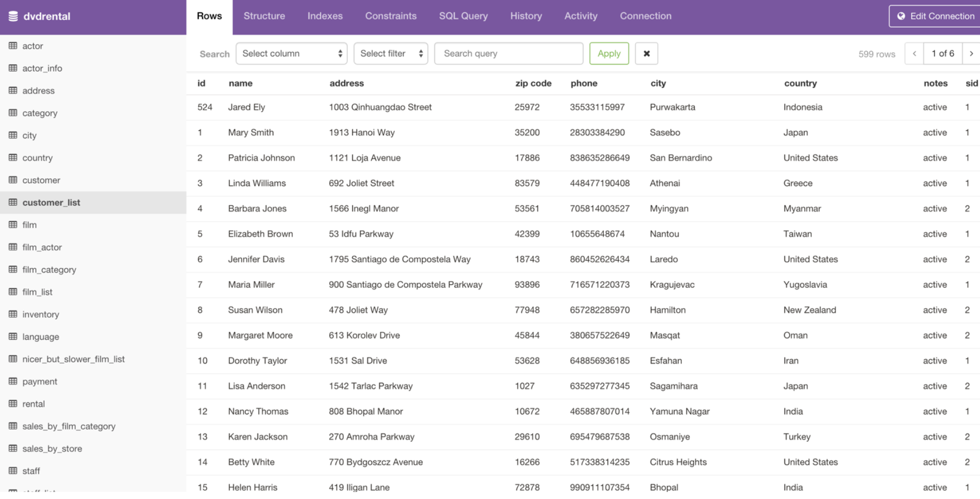Image resolution: width=980 pixels, height=499 pixels.
Task: Open the Select column dropdown
Action: pyautogui.click(x=291, y=53)
